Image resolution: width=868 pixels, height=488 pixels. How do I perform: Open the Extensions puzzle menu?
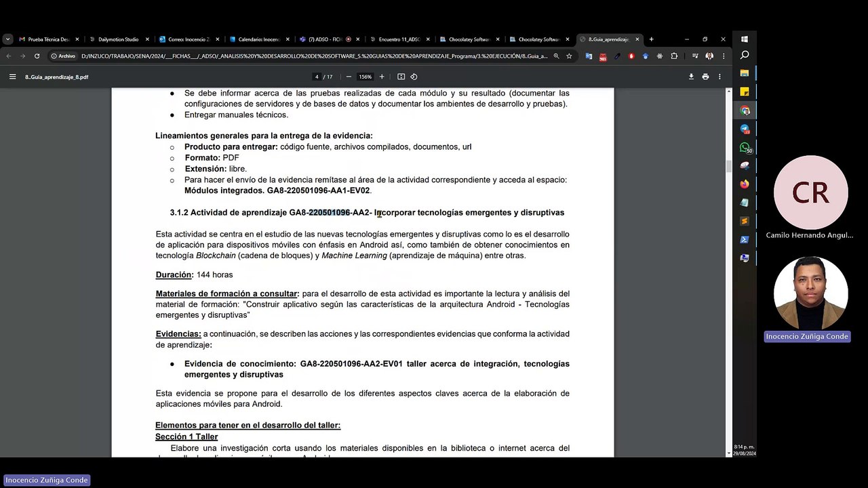pos(674,56)
